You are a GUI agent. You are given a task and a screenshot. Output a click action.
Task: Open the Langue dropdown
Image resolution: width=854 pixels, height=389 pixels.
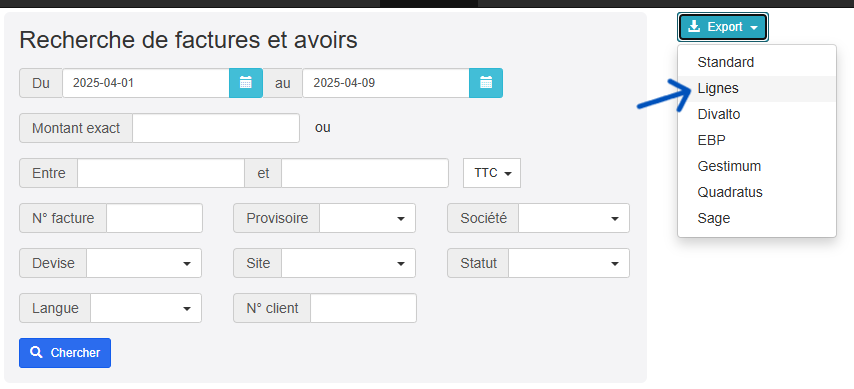(x=146, y=308)
